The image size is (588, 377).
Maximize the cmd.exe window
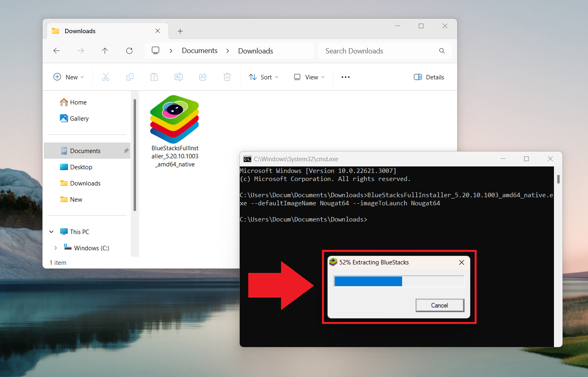click(526, 159)
